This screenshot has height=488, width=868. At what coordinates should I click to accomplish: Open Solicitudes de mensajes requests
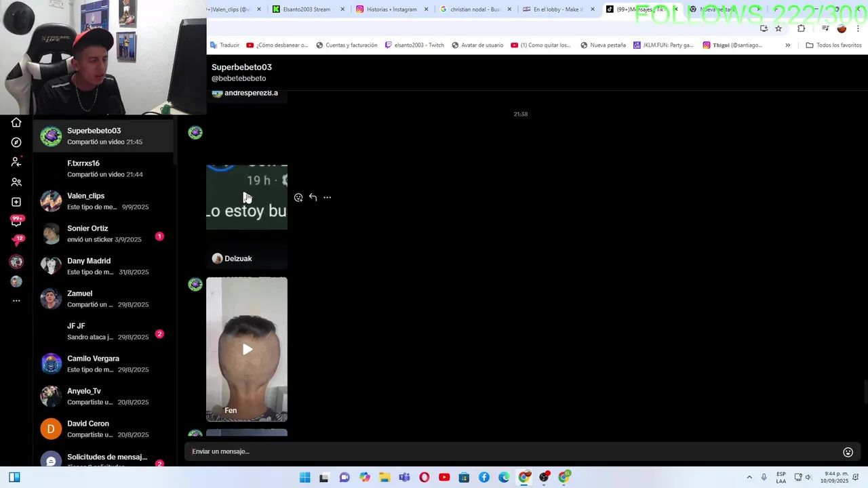(x=104, y=458)
